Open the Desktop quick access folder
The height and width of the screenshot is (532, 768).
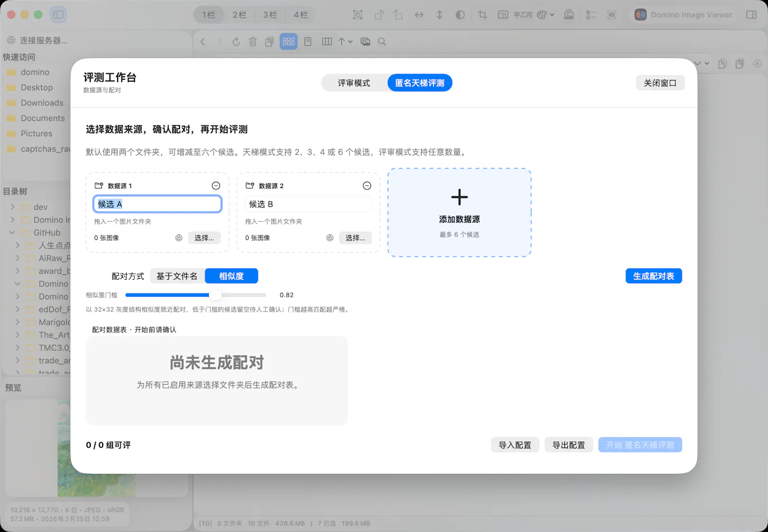click(37, 87)
